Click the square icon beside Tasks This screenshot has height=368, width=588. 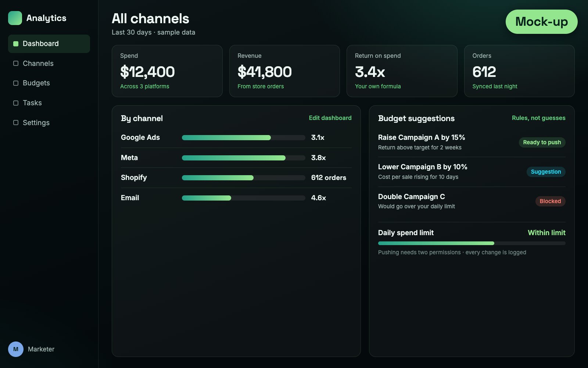pos(16,103)
